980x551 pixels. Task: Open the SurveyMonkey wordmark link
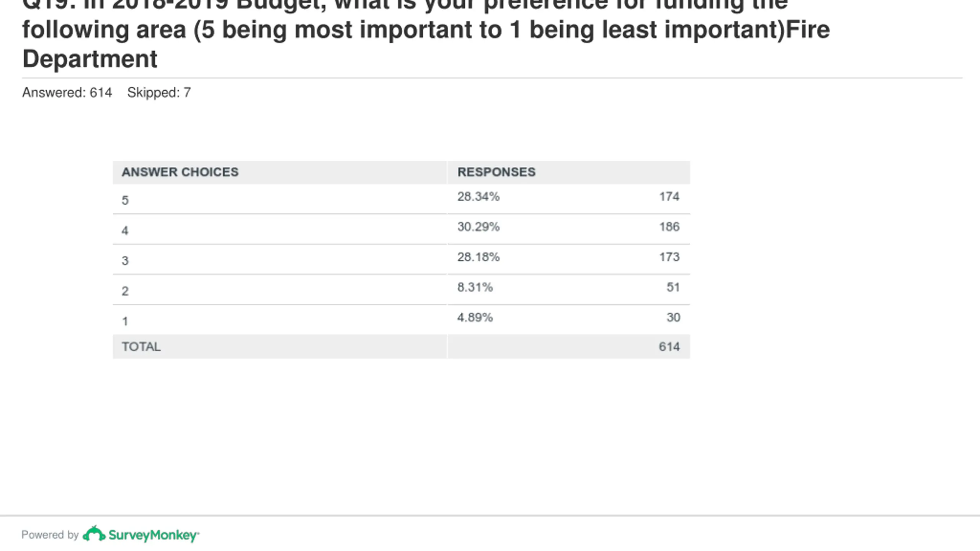[x=154, y=535]
